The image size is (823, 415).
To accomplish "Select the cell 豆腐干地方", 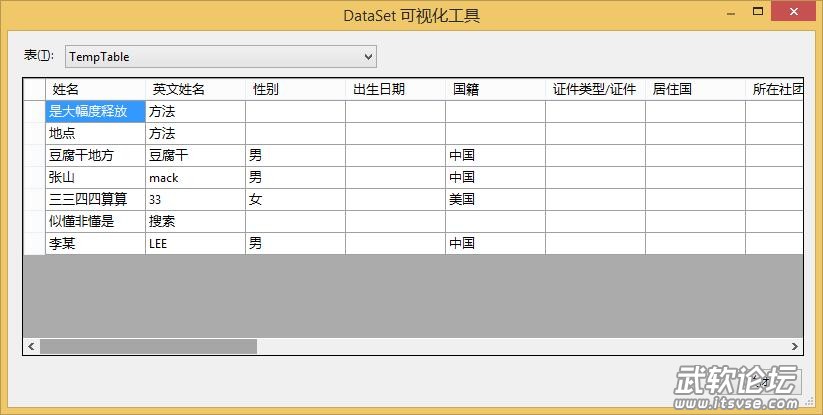I will (x=96, y=156).
